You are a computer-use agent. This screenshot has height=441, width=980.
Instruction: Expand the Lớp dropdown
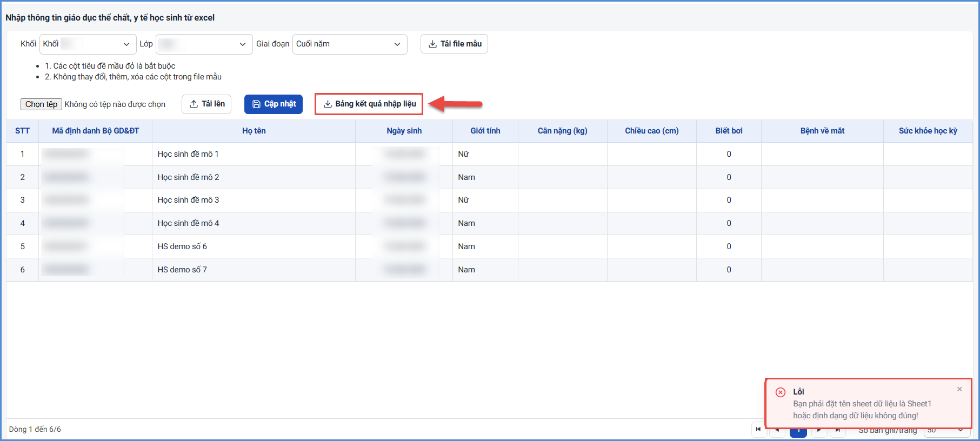(204, 44)
